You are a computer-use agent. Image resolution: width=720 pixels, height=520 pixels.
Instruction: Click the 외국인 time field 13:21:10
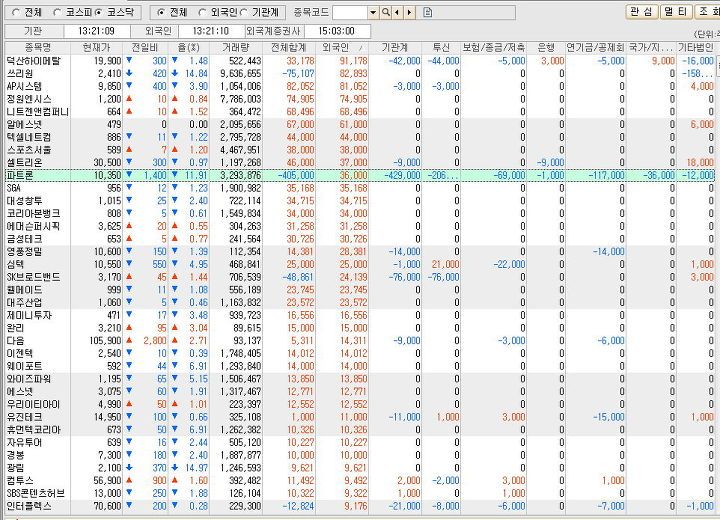pyautogui.click(x=210, y=31)
